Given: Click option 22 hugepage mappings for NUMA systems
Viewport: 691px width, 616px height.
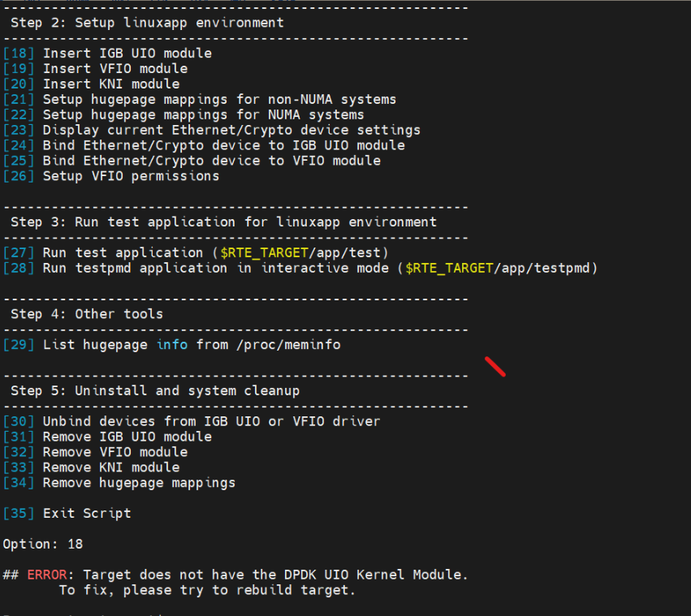Looking at the screenshot, I should 203,115.
